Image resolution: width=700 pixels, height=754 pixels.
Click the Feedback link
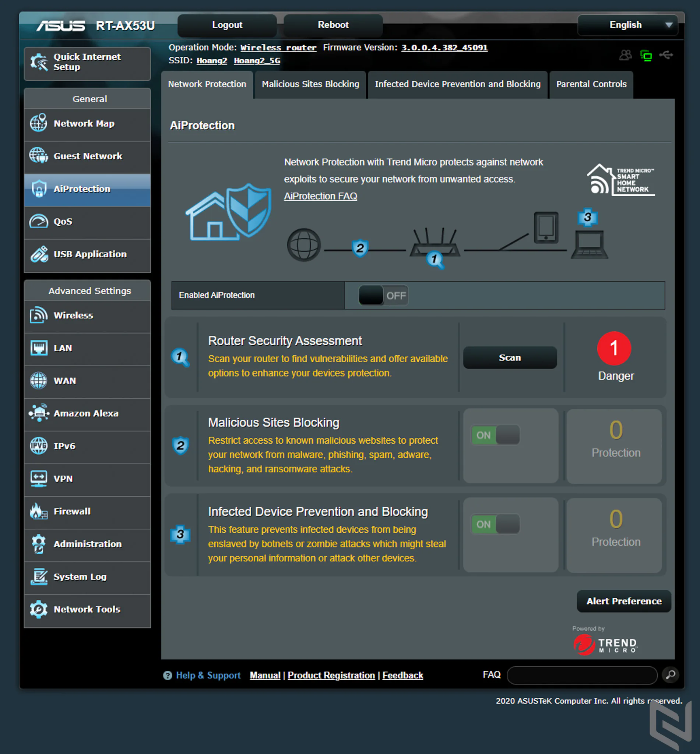coord(402,675)
